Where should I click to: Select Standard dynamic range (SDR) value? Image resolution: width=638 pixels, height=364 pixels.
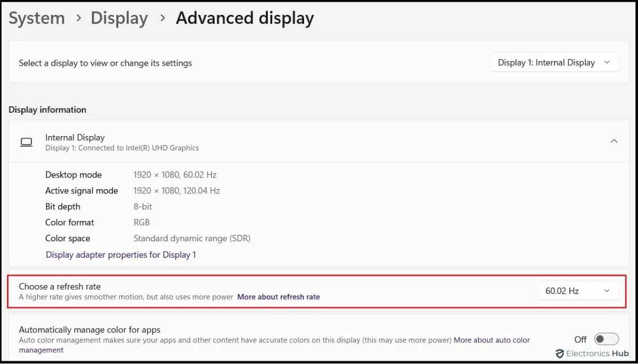click(192, 239)
